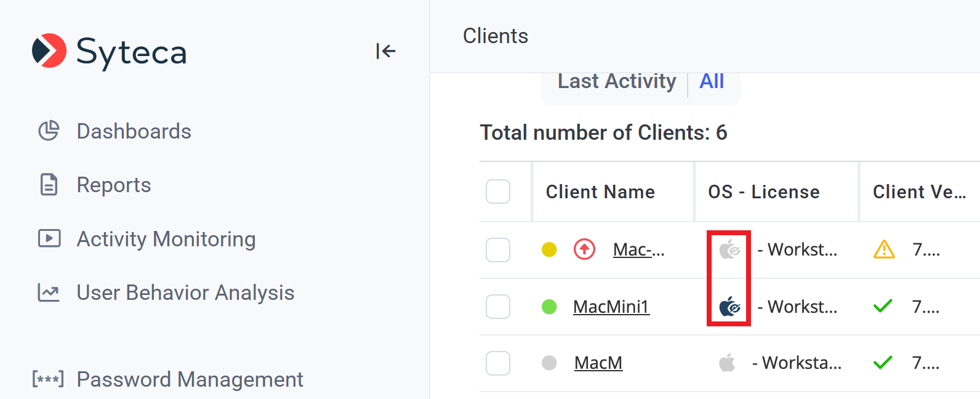This screenshot has height=399, width=980.
Task: Click the Syteca logo icon
Action: point(49,50)
